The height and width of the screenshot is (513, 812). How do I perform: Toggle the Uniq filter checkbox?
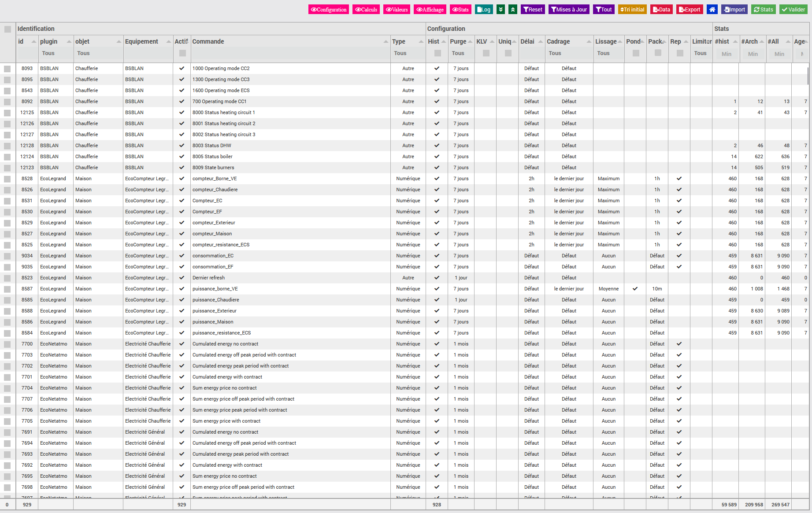[508, 53]
